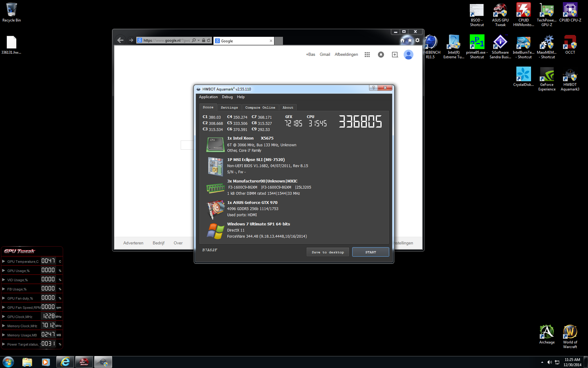Open Google account avatar icon

coord(409,55)
